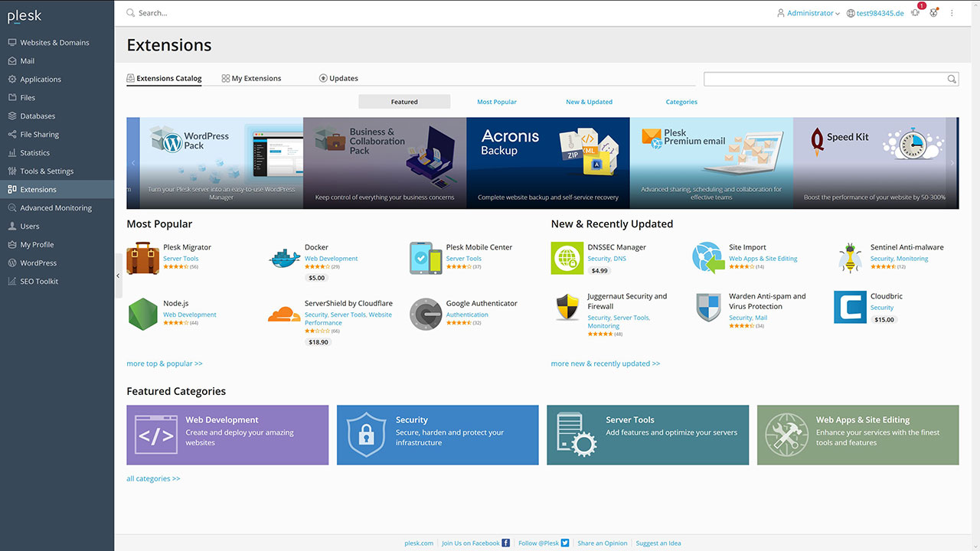Viewport: 980px width, 551px height.
Task: Open Files in the sidebar
Action: (x=57, y=98)
